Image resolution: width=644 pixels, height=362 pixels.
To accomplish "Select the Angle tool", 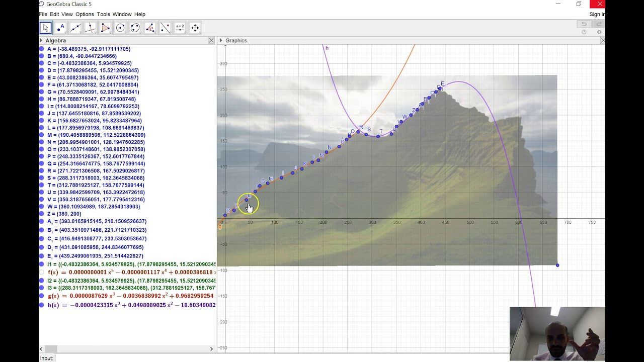I will (150, 28).
